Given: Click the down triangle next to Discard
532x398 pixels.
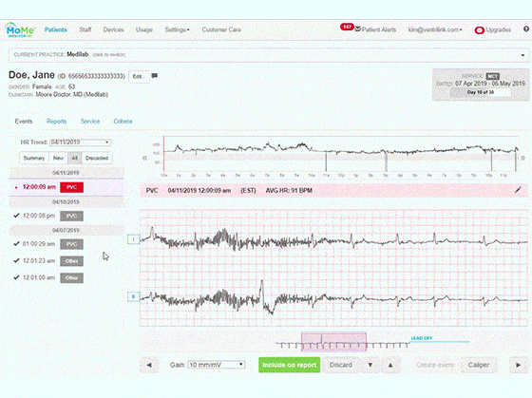Looking at the screenshot, I should click(370, 365).
